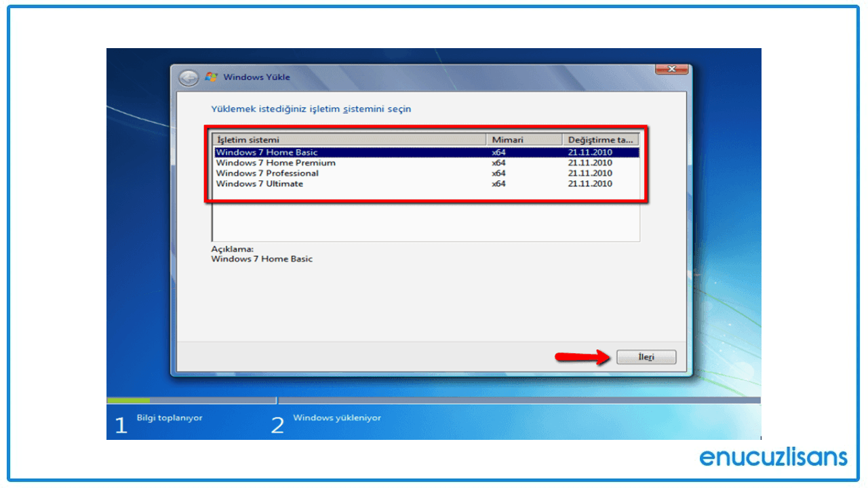868x488 pixels.
Task: Click the Mimari column header
Action: click(524, 140)
